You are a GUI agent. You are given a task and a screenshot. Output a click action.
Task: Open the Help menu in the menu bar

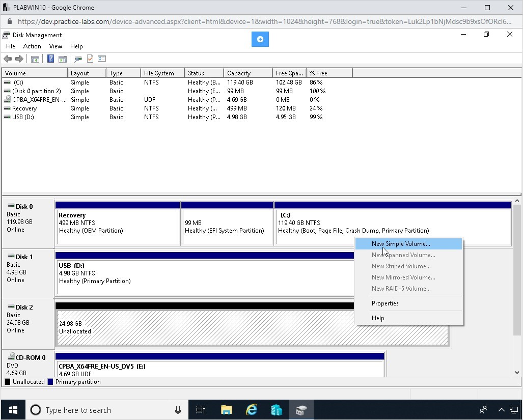[x=76, y=46]
